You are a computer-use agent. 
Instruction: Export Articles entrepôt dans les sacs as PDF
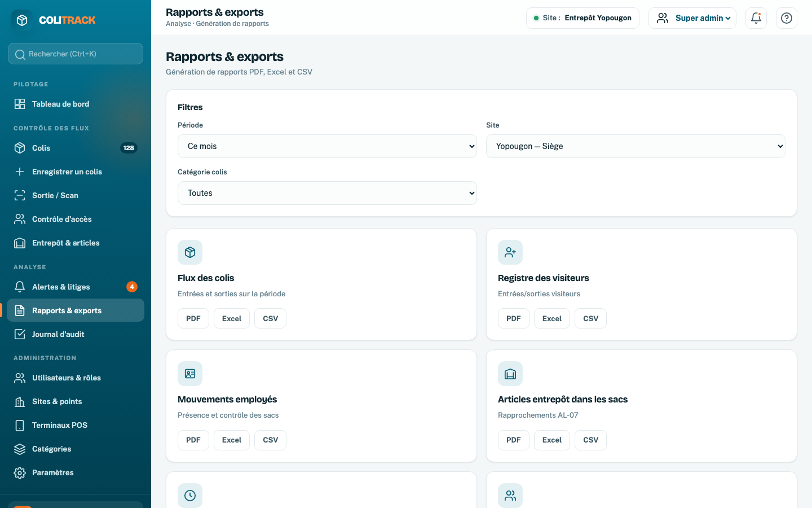point(514,440)
